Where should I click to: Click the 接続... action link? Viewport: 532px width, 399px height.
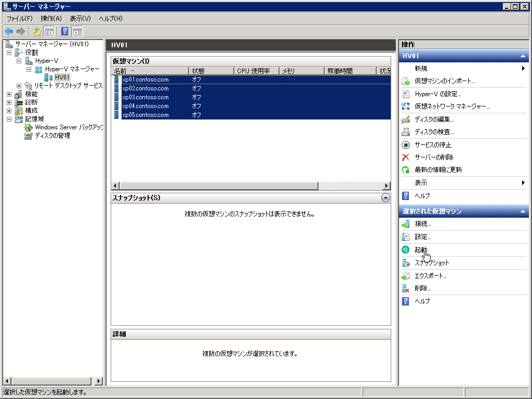point(423,224)
